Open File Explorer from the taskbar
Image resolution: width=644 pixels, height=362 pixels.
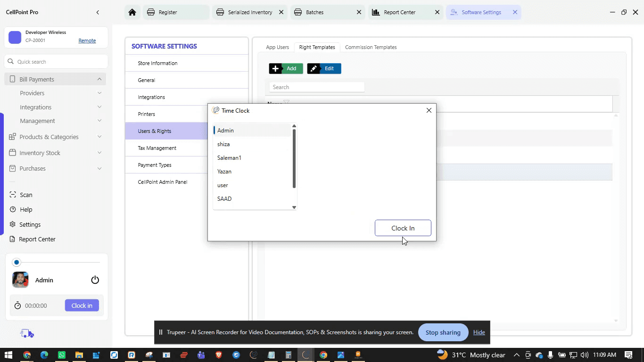(x=79, y=355)
